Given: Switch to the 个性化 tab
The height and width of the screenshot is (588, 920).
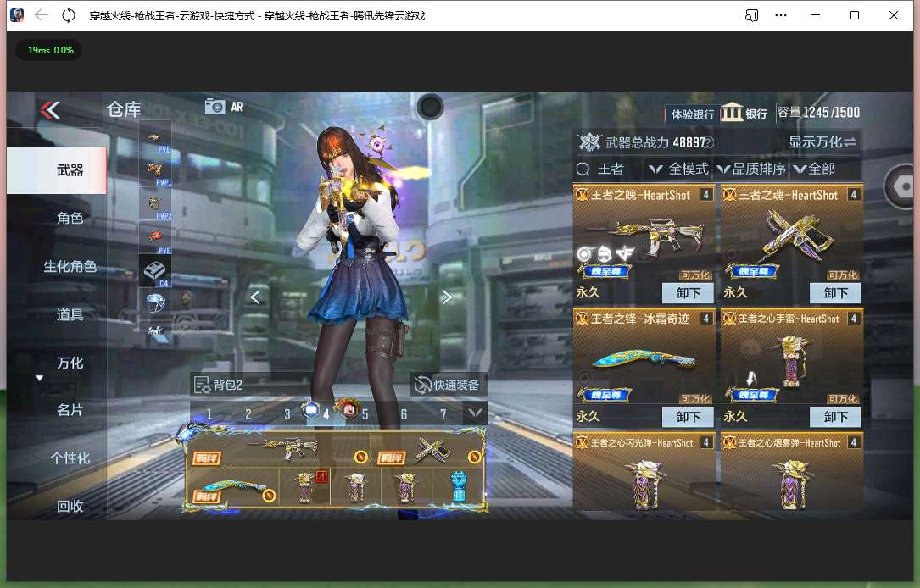Looking at the screenshot, I should click(70, 458).
